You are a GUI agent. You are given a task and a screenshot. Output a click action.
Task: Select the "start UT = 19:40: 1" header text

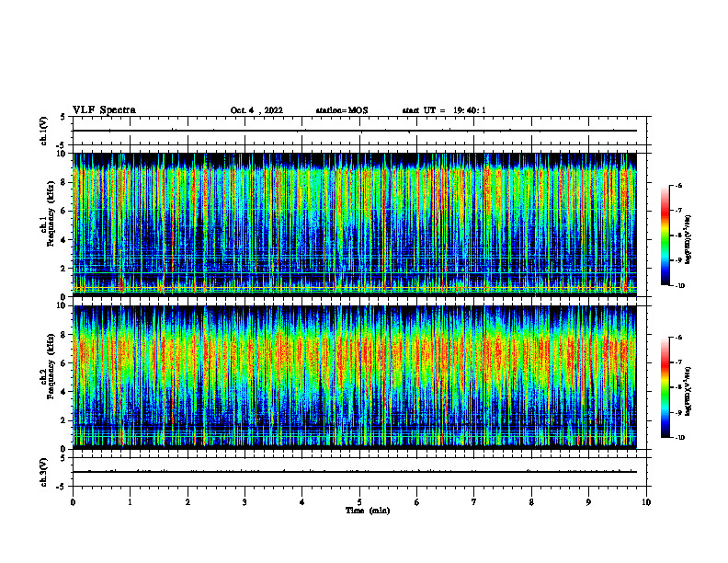click(444, 110)
